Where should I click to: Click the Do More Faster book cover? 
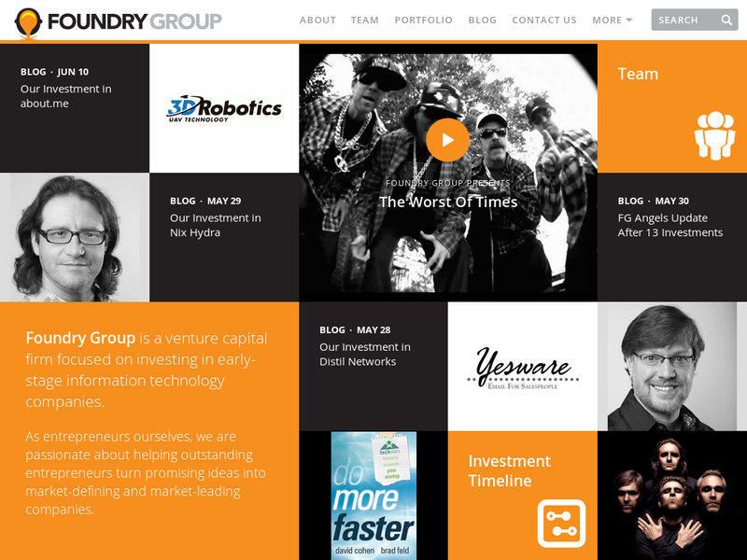(373, 496)
